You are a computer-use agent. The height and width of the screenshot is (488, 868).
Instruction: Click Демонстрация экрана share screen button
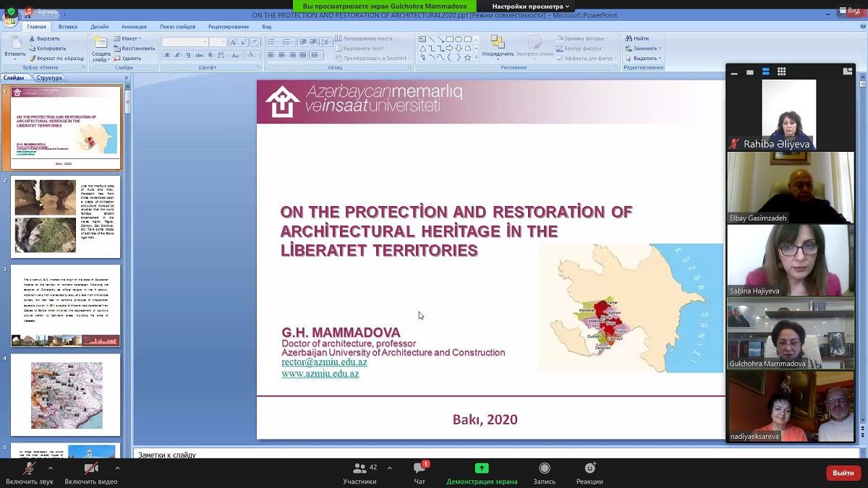tap(482, 474)
